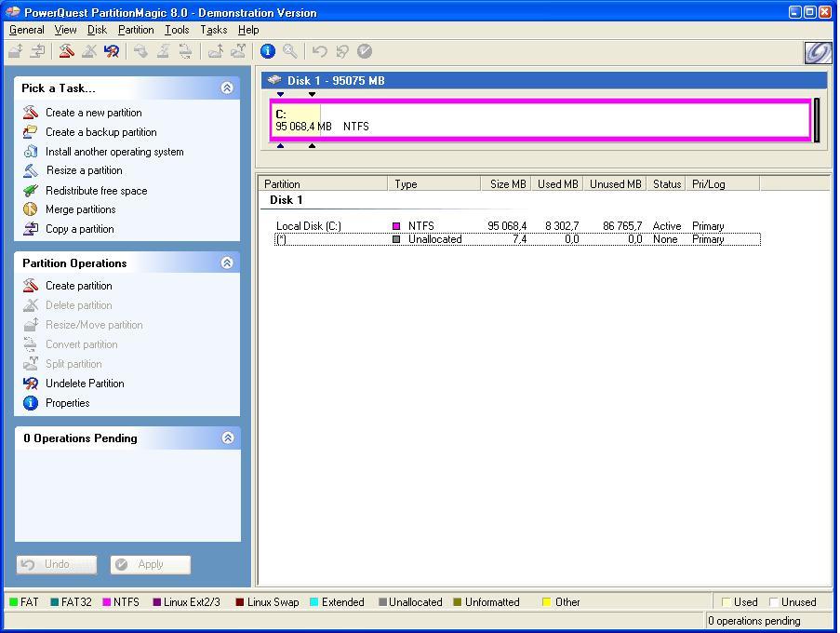Click the Unused MB column header
This screenshot has height=633, width=840.
(615, 183)
